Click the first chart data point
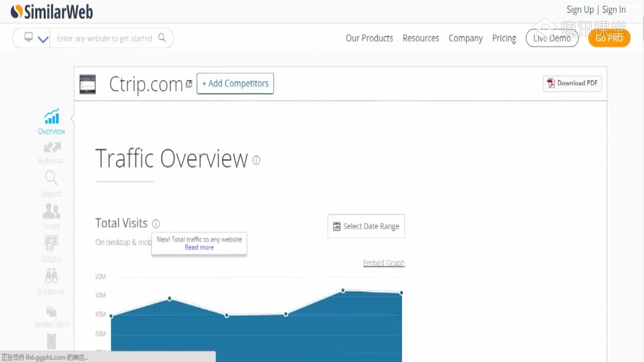Viewport: 644px width, 362px height. coord(111,316)
